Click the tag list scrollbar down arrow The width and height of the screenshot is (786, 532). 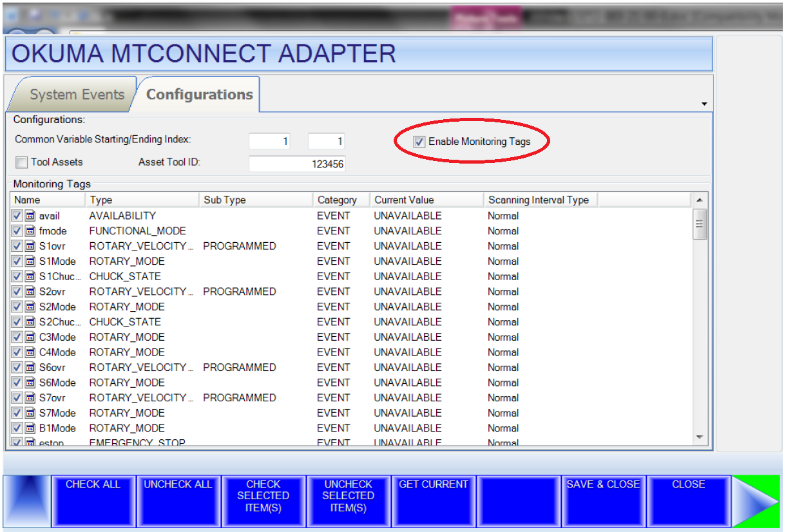pyautogui.click(x=700, y=437)
